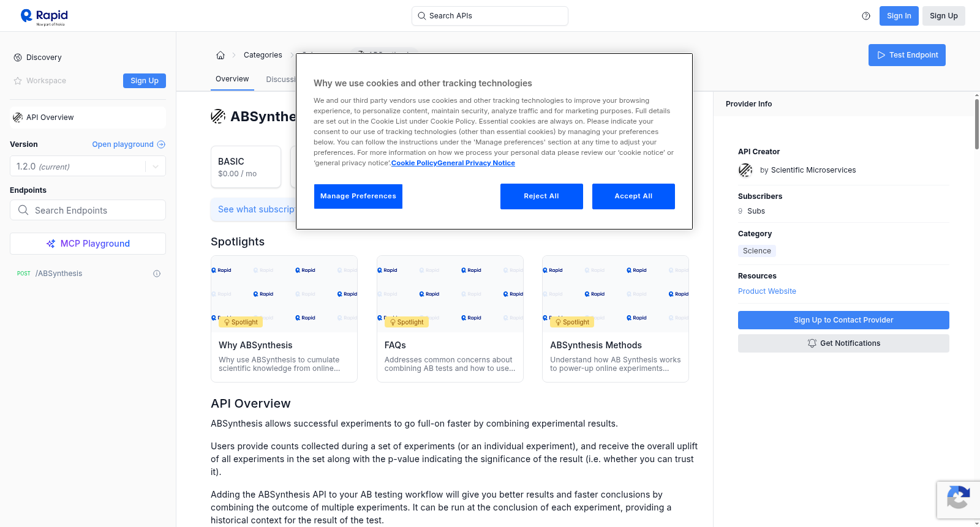Open the ABSynthesis Methods spotlight card

coord(616,319)
